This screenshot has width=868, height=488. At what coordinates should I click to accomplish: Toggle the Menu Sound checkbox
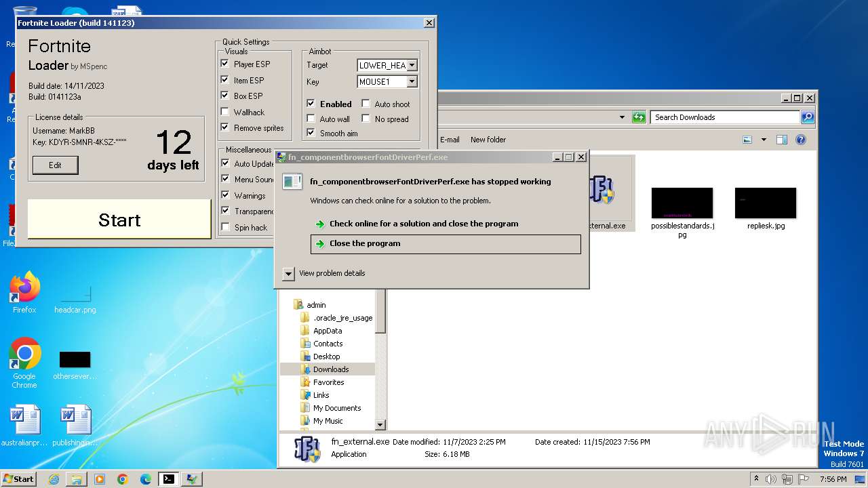click(x=225, y=179)
